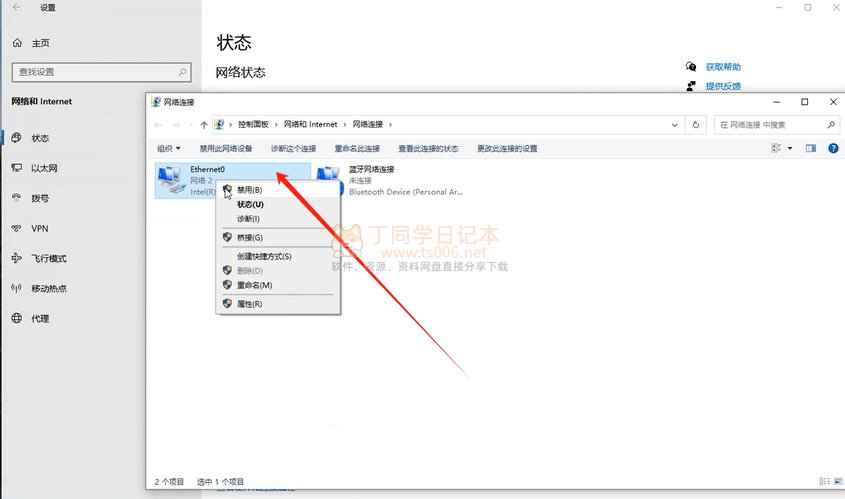Screen dimensions: 845x499
Task: Click the 在 网络连接 中搜索 search box
Action: coord(776,125)
